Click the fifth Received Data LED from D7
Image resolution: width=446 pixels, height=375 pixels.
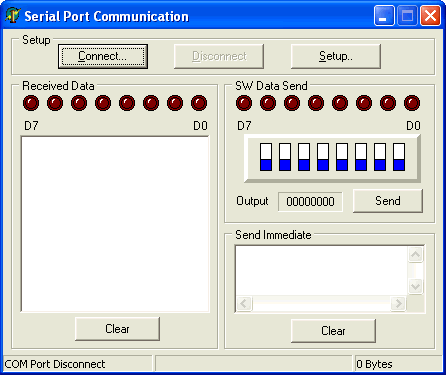[x=127, y=103]
